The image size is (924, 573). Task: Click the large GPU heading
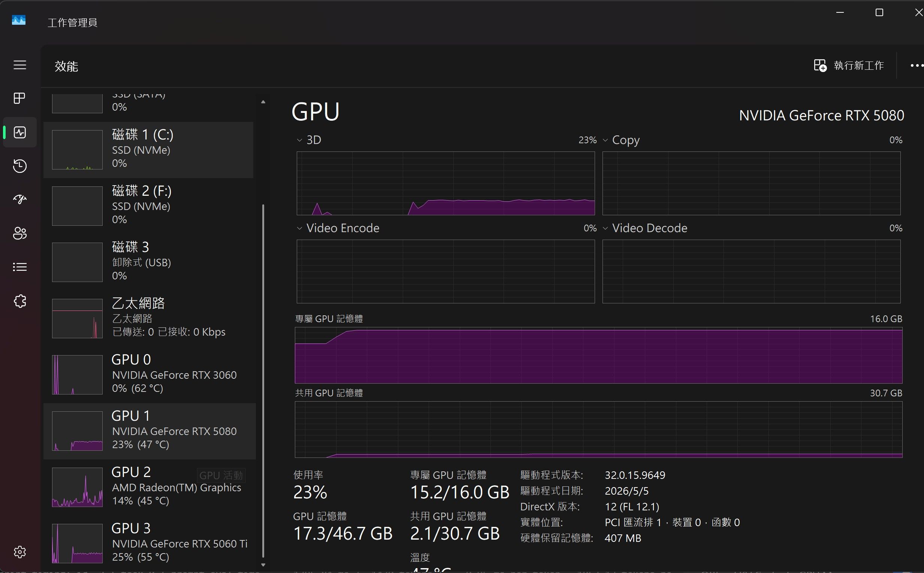click(315, 112)
